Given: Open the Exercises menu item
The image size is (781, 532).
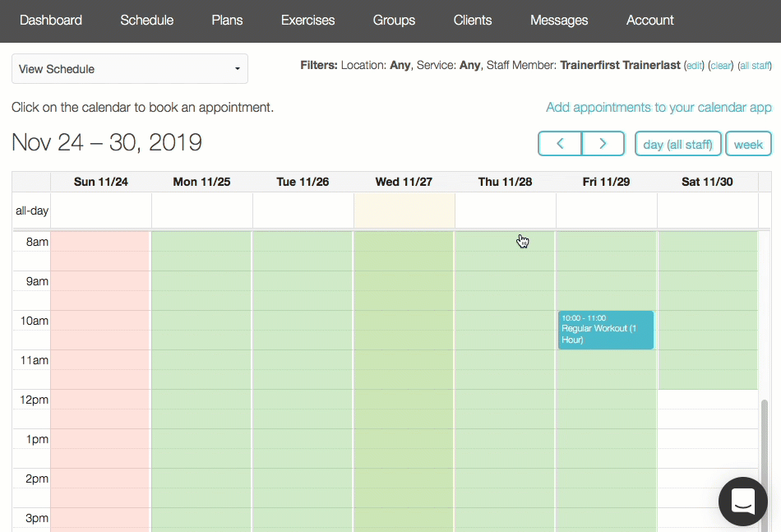Looking at the screenshot, I should point(307,21).
